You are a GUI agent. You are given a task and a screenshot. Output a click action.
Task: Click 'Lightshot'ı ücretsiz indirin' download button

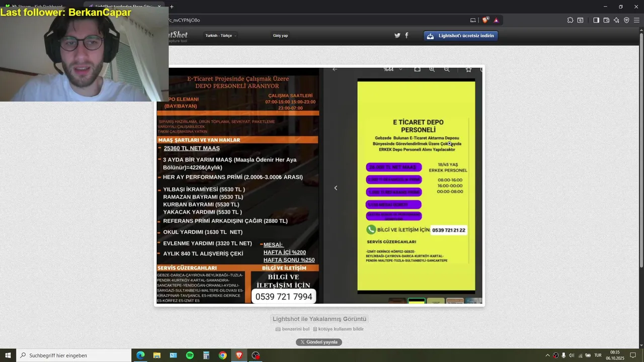coord(461,36)
